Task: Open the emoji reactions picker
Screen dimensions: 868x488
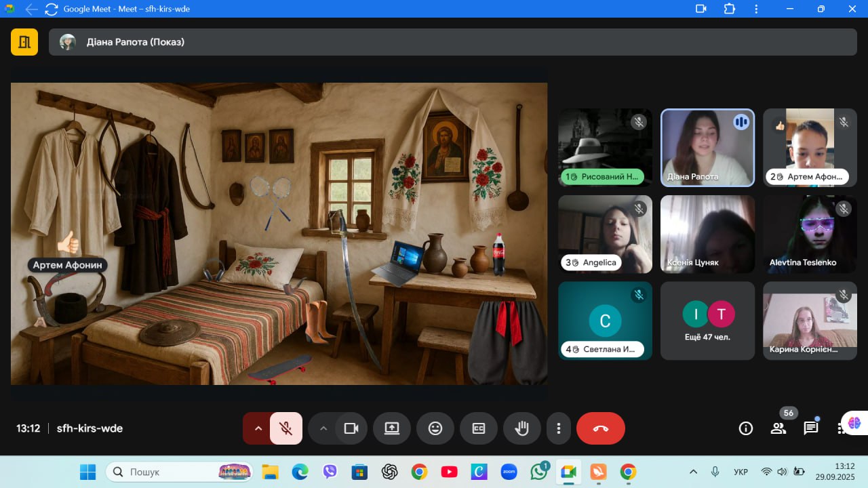Action: (435, 428)
